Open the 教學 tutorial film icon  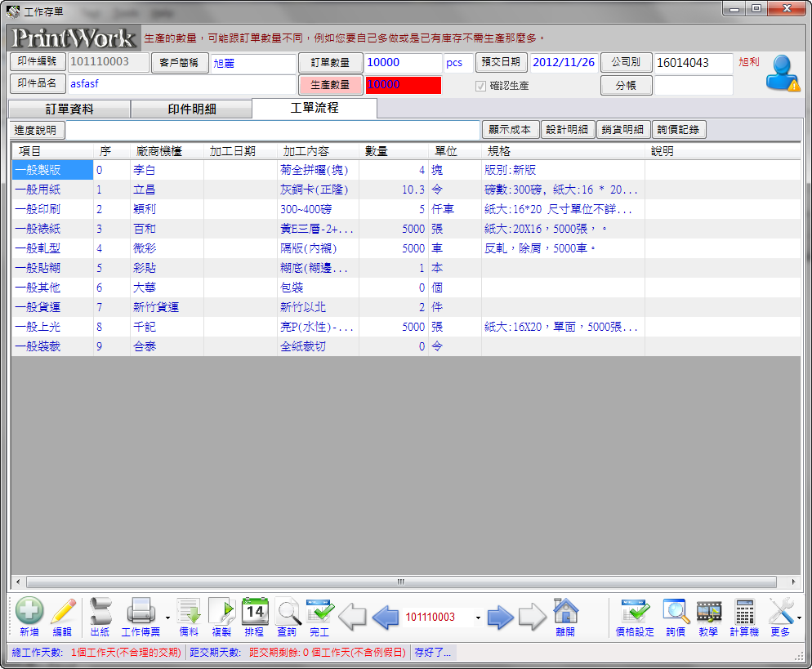coord(709,612)
